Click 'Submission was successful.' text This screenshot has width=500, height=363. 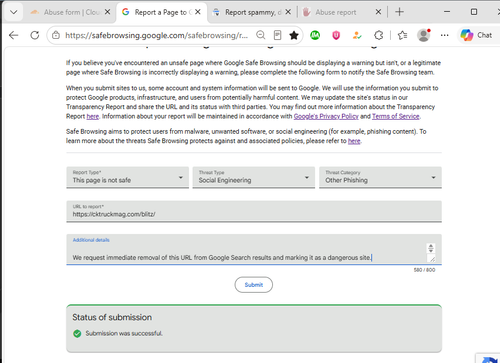pyautogui.click(x=124, y=333)
